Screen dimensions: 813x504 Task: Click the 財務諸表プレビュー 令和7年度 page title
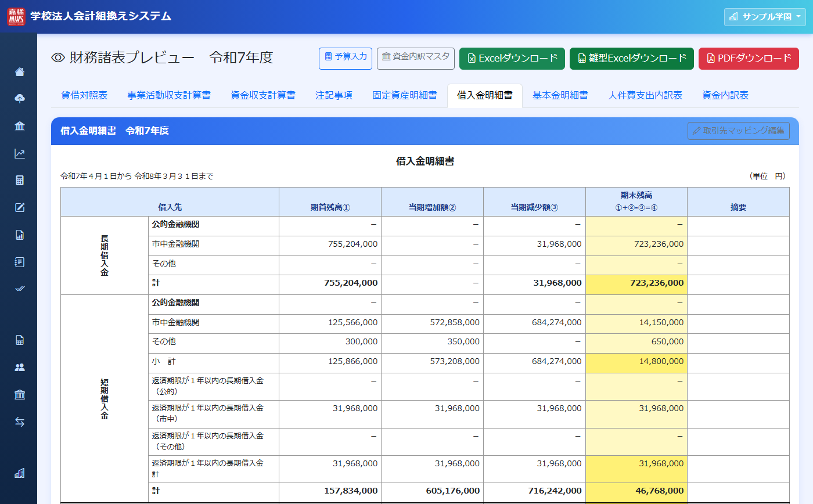[x=162, y=58]
